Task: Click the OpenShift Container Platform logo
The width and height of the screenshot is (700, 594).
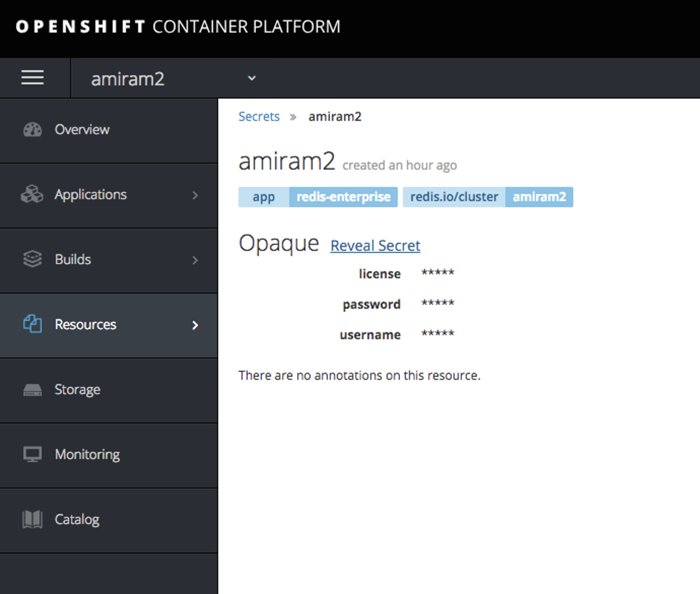Action: pos(178,27)
